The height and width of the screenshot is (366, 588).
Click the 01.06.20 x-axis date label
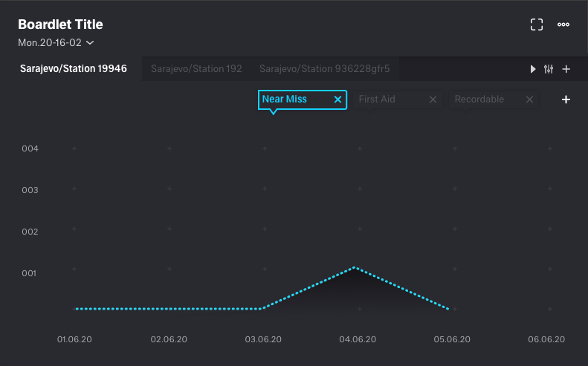coord(74,339)
